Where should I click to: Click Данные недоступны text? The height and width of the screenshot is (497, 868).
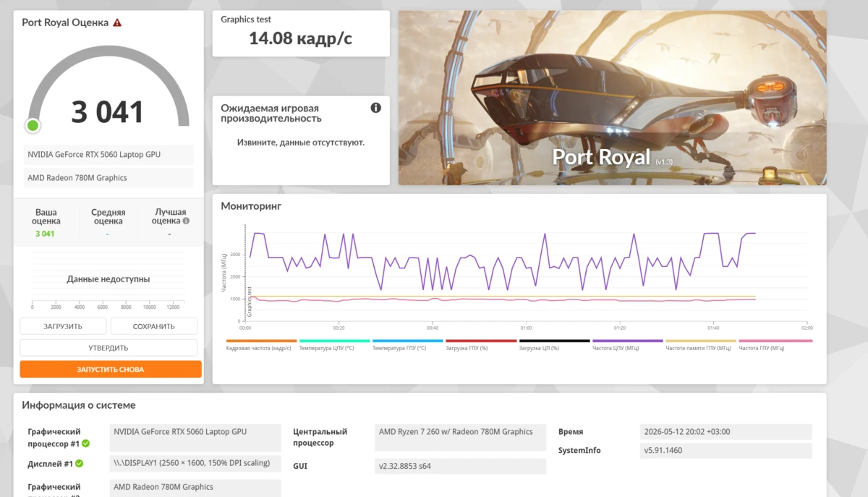pos(109,279)
